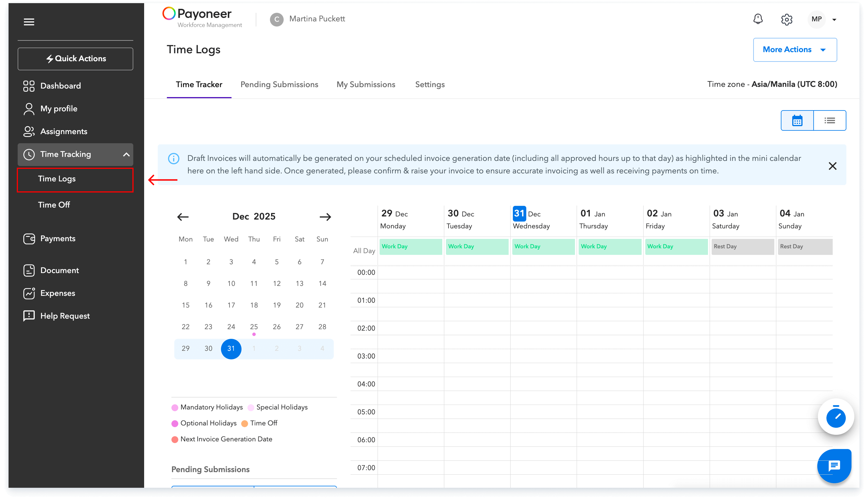
Task: Open the MP account dropdown arrow
Action: (834, 20)
